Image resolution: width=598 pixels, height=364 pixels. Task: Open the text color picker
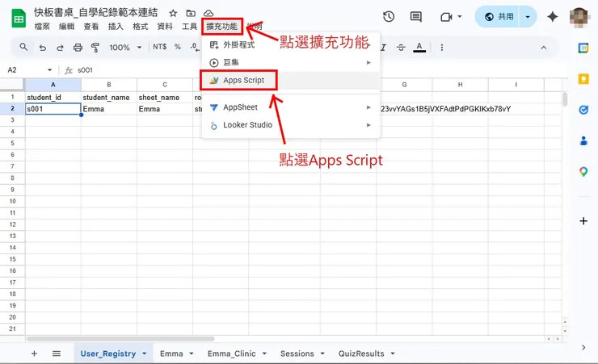pyautogui.click(x=419, y=47)
